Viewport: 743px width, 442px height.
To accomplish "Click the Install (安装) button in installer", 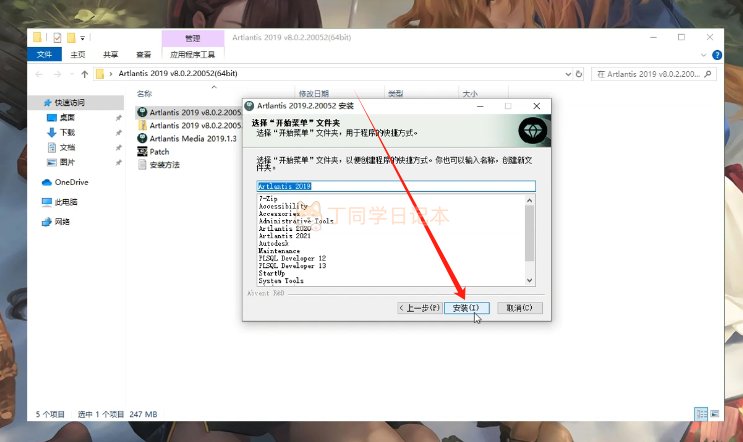I will point(466,308).
